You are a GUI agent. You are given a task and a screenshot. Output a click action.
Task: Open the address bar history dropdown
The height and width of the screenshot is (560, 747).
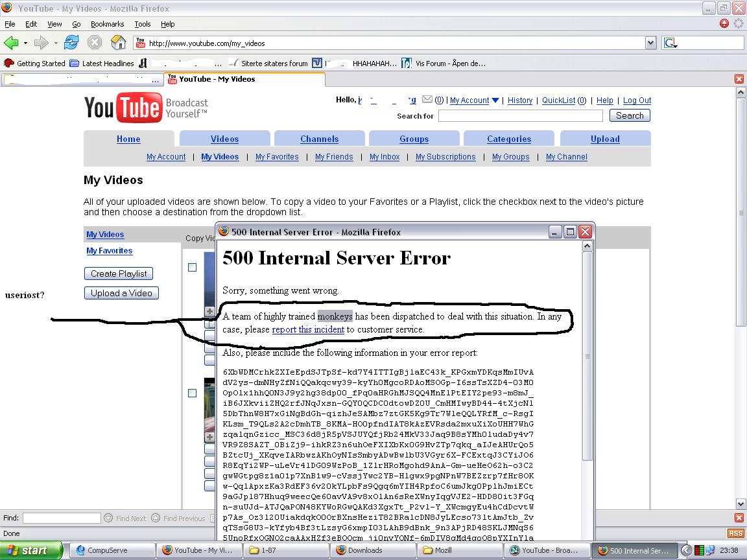pyautogui.click(x=650, y=43)
